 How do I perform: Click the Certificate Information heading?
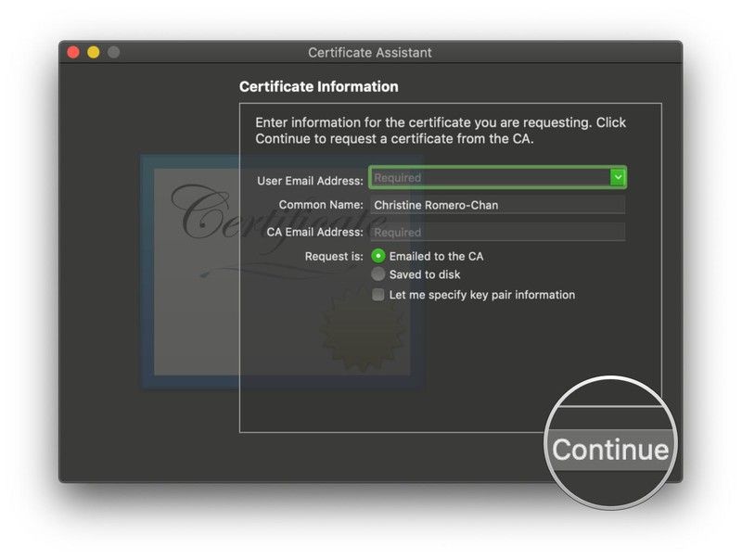tap(318, 87)
